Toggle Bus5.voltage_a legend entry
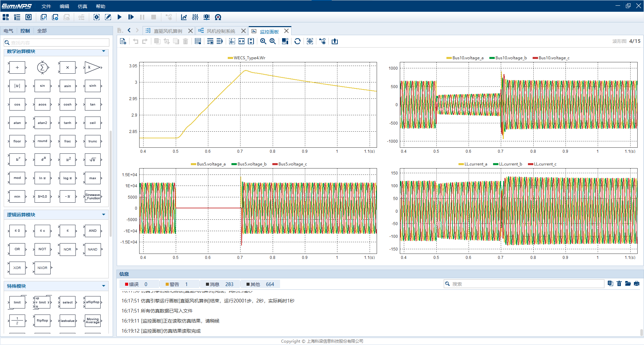This screenshot has width=644, height=345. [208, 164]
